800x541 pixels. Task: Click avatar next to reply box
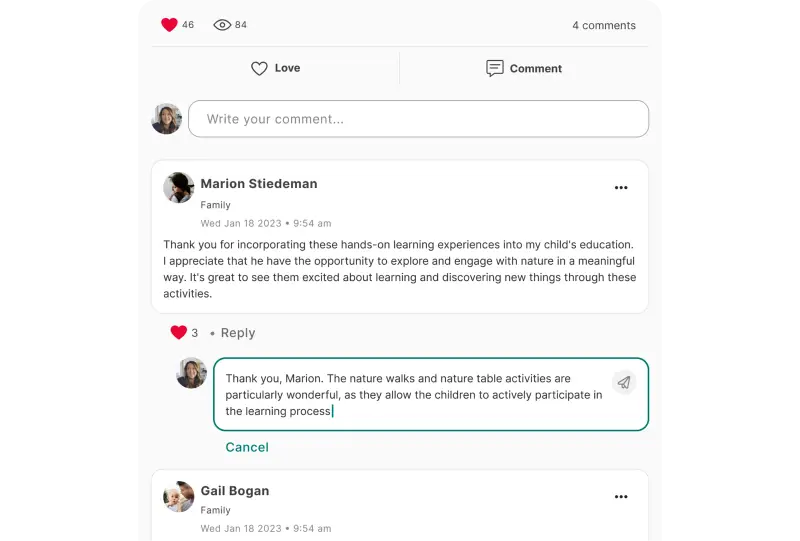pos(191,373)
